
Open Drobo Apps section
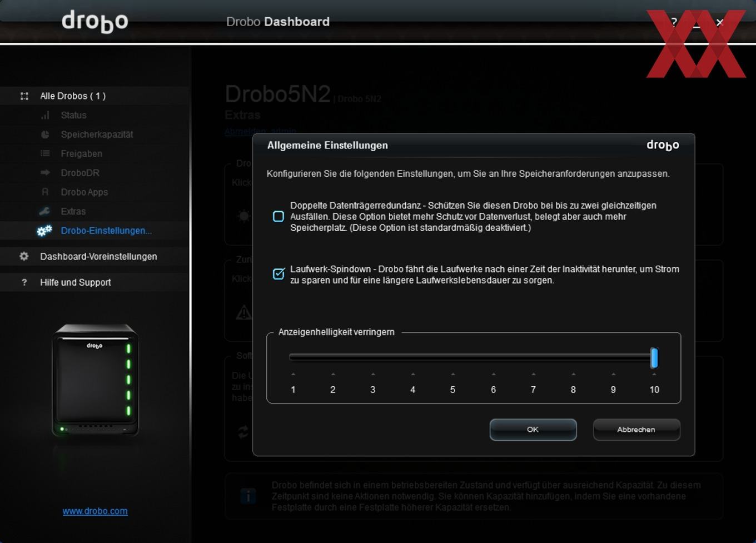click(x=84, y=192)
